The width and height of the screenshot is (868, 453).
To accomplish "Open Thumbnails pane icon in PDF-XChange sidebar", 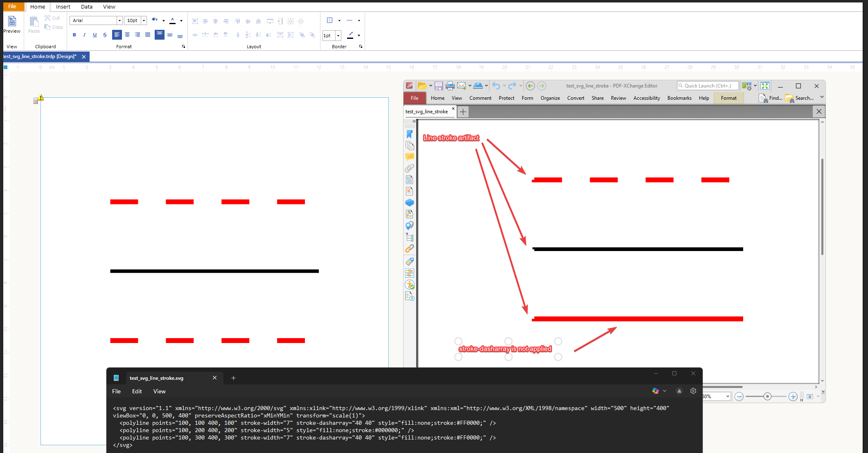I will [x=410, y=146].
